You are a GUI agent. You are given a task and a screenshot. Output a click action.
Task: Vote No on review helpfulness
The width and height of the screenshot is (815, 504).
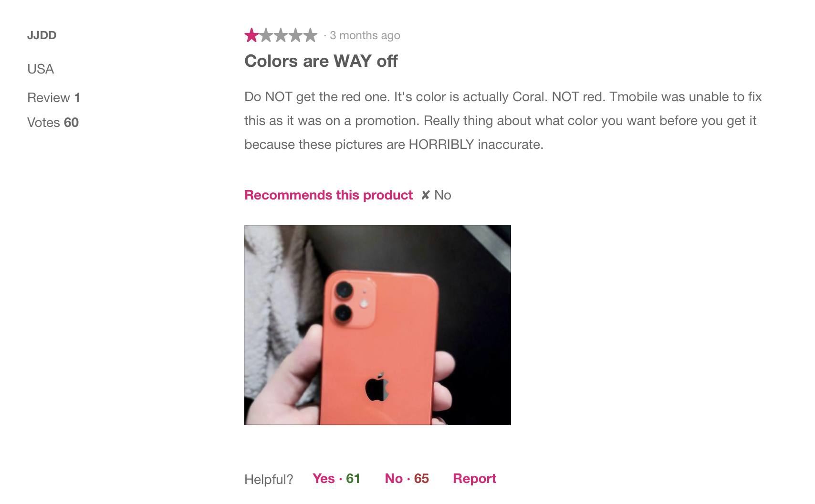407,478
